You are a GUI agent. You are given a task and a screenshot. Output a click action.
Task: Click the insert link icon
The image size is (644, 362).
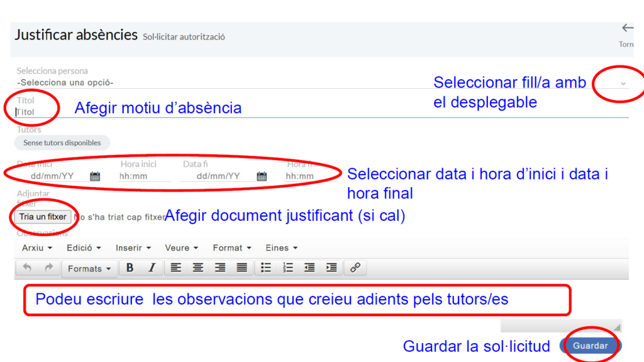(x=355, y=268)
